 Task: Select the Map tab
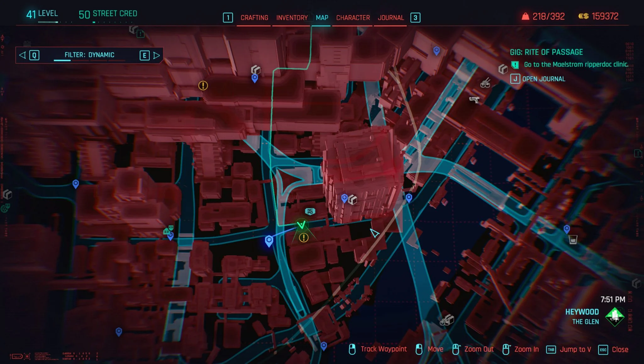(322, 18)
